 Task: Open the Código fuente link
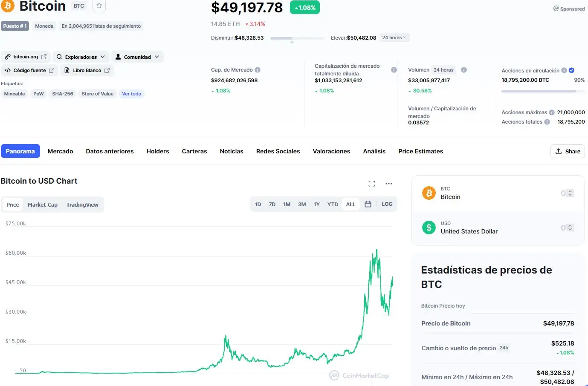point(29,70)
